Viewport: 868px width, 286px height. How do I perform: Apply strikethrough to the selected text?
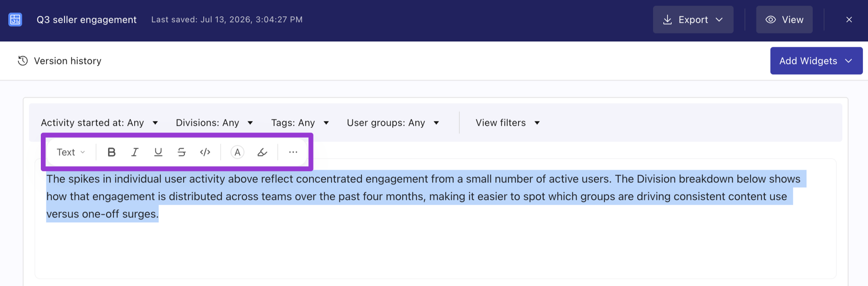coord(181,152)
